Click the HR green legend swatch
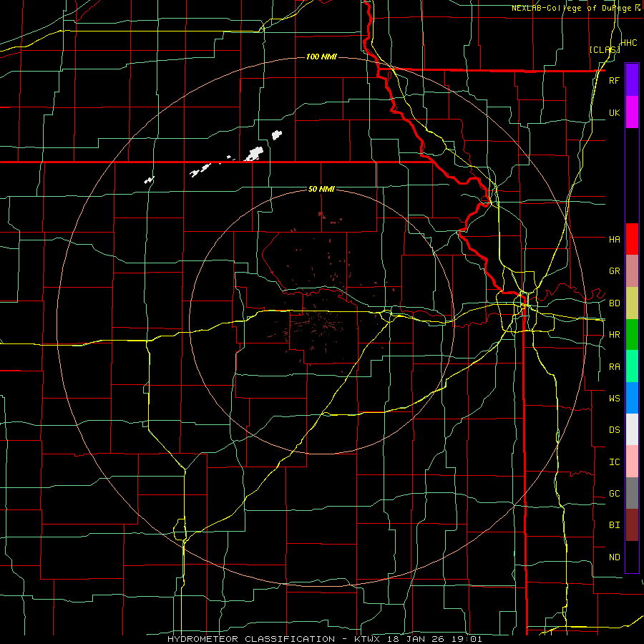 click(x=632, y=335)
